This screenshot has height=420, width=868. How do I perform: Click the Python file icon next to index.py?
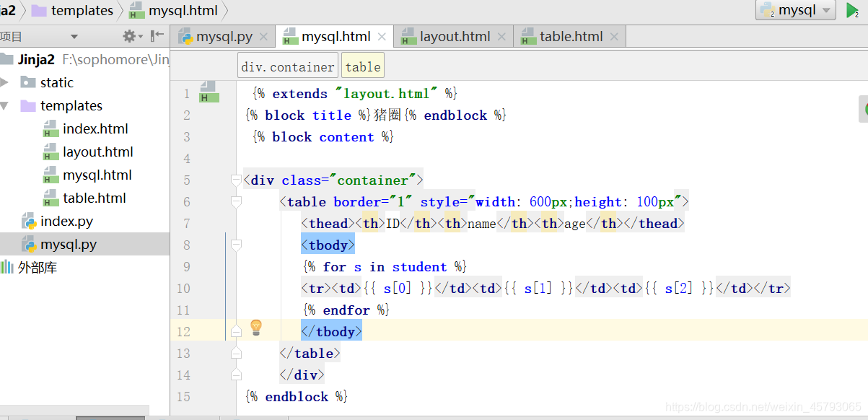point(30,220)
